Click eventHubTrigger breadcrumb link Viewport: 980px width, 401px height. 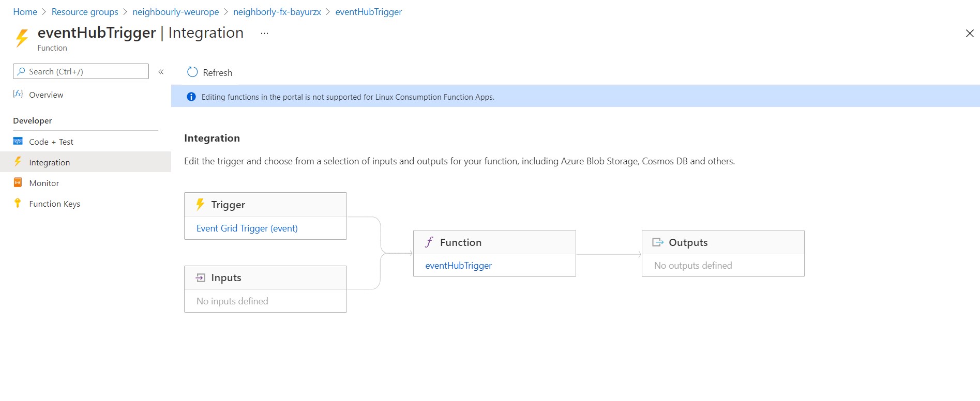[x=368, y=12]
